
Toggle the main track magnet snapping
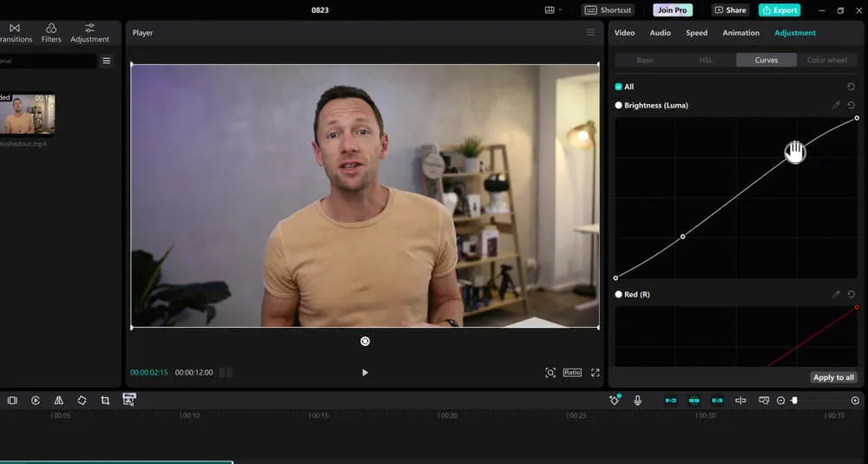click(x=671, y=401)
